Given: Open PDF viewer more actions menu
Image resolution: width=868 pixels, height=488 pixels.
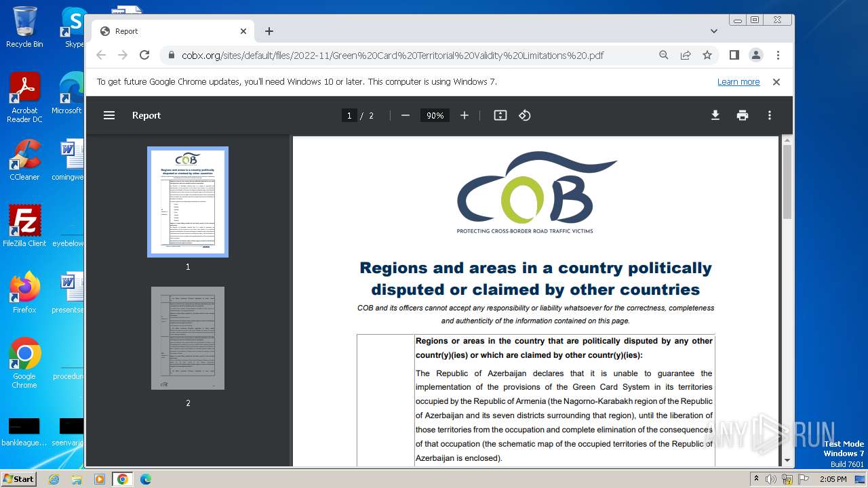Looking at the screenshot, I should (770, 115).
